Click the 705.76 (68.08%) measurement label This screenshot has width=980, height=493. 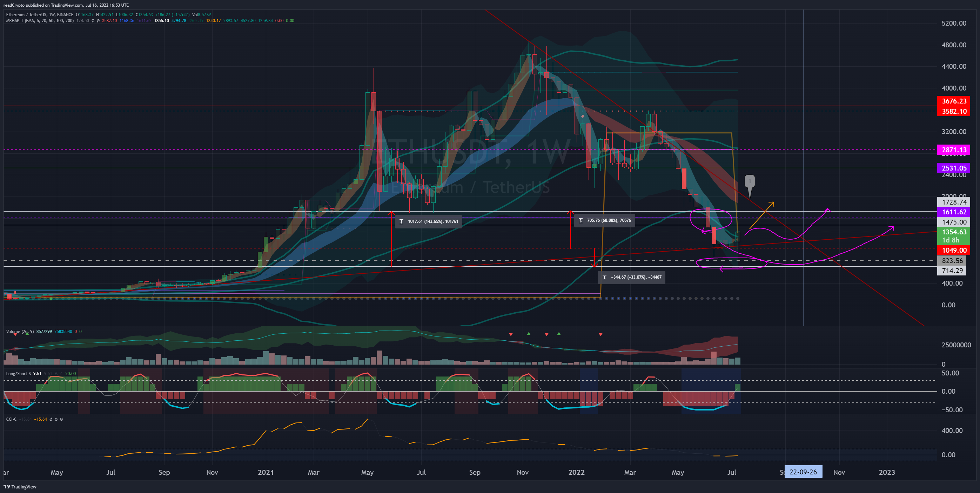coord(604,220)
